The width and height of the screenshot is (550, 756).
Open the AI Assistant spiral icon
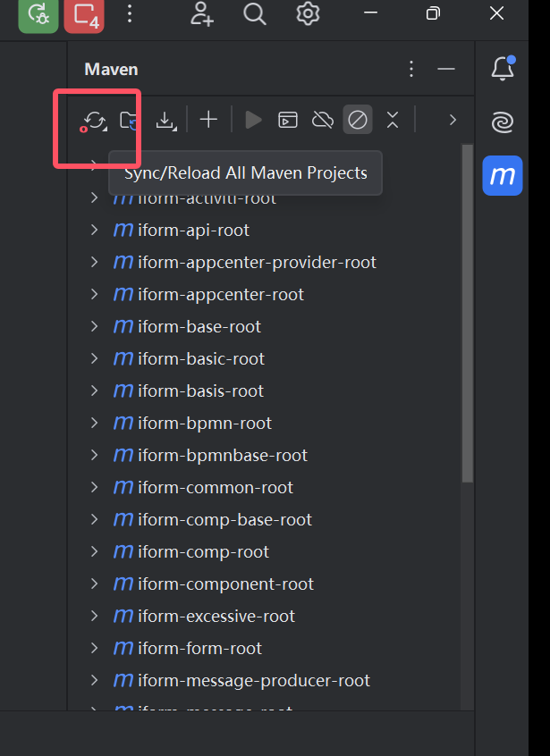[503, 122]
